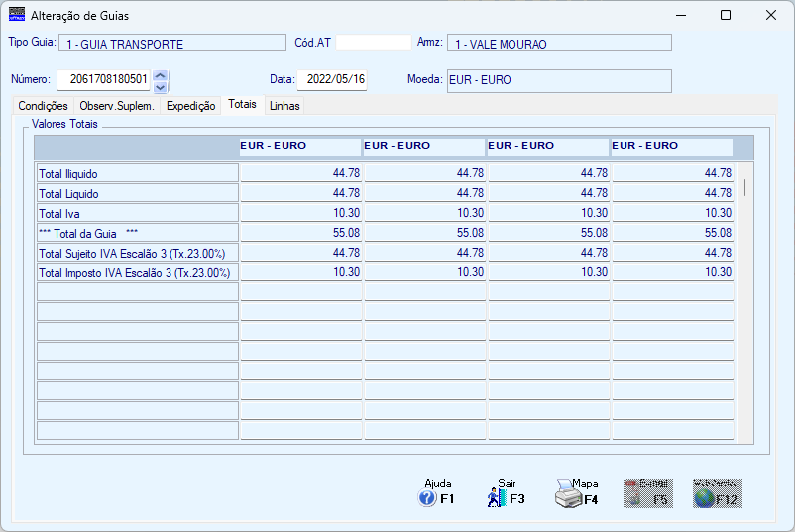Click the Cód.AT input field
Image resolution: width=795 pixels, height=532 pixels.
(x=373, y=42)
